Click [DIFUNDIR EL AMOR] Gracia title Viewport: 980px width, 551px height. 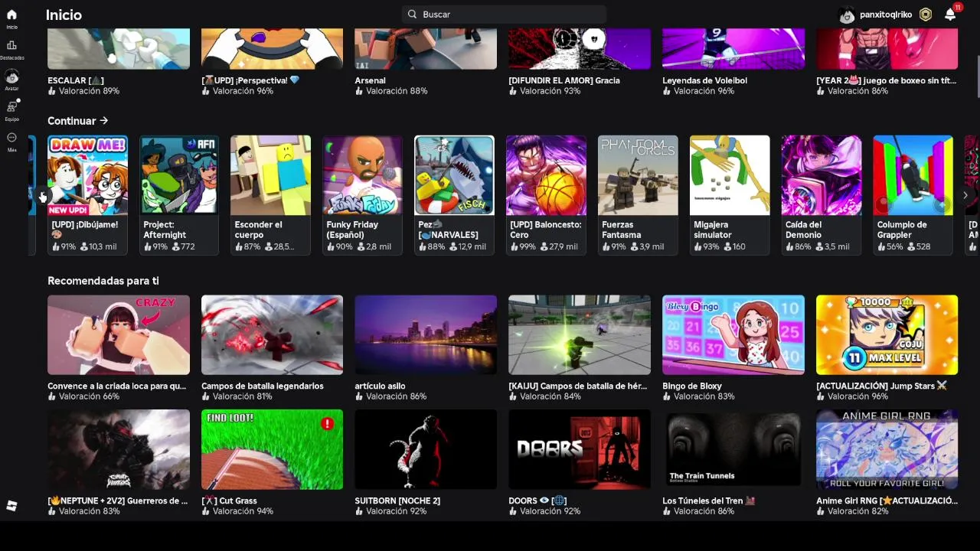pos(564,80)
